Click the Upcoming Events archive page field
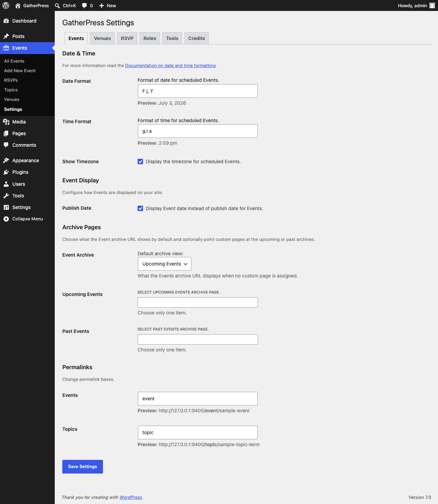Image resolution: width=438 pixels, height=504 pixels. pos(198,302)
